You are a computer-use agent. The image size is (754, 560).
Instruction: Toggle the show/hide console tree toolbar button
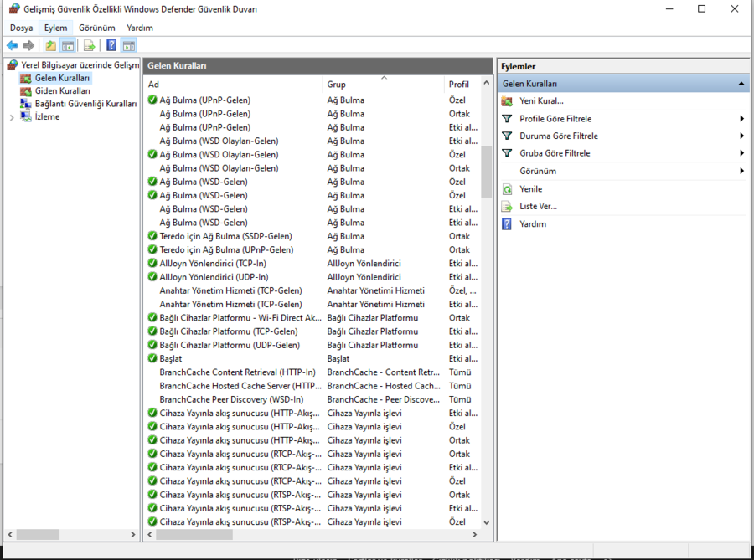68,45
